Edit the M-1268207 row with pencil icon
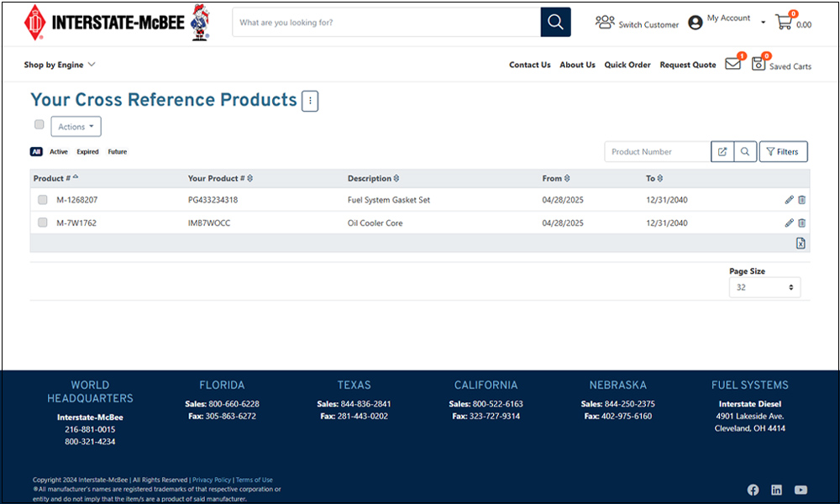 [x=789, y=200]
